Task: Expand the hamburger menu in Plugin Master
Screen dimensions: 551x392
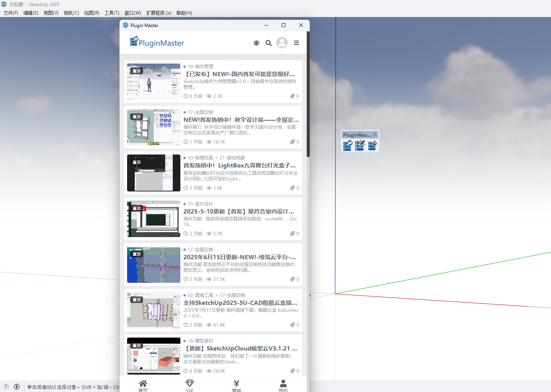Action: pos(296,43)
